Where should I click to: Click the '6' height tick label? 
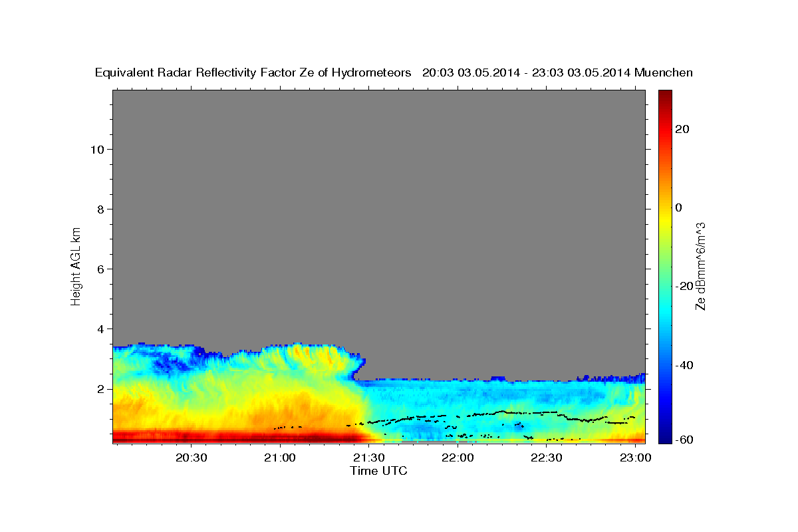[x=100, y=269]
